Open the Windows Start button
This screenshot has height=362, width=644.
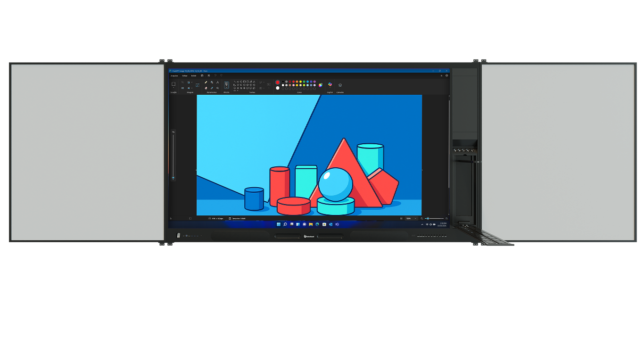[279, 224]
